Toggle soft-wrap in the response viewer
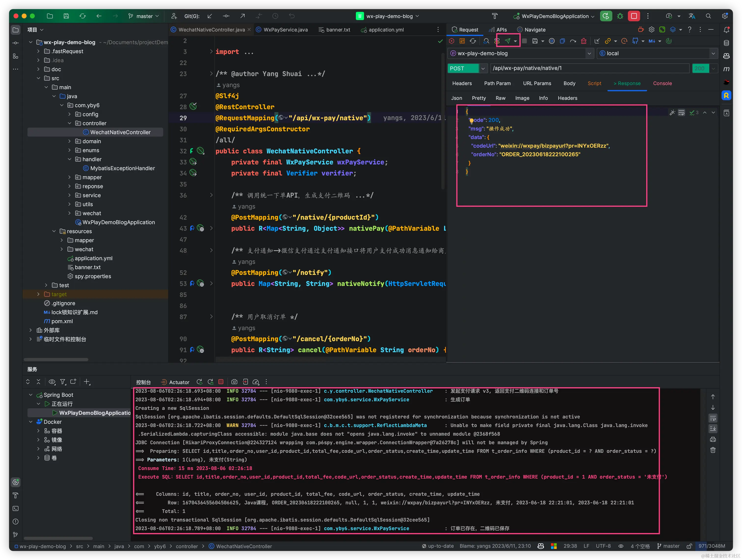742x560 pixels. (681, 113)
